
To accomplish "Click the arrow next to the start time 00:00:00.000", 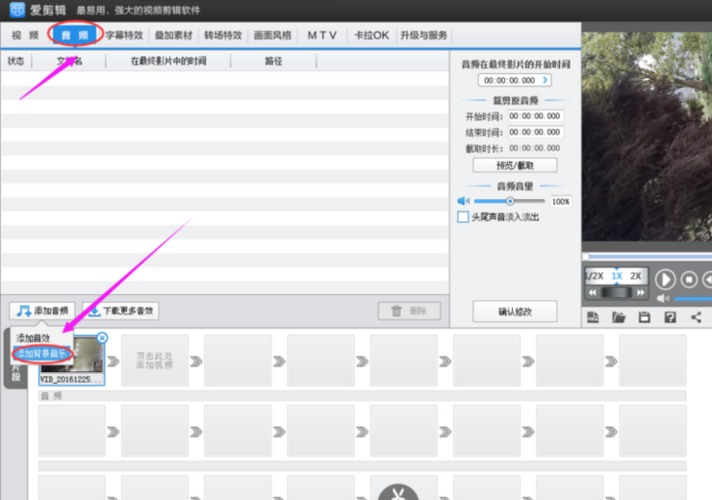I will pos(545,80).
